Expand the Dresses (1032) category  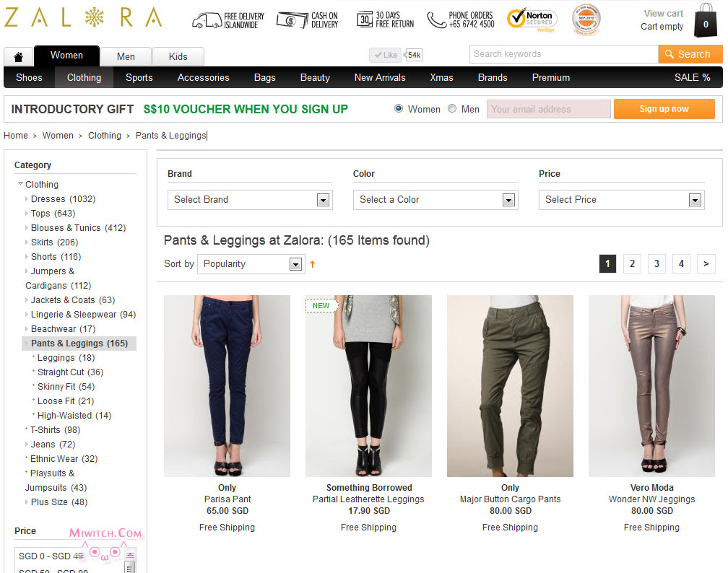27,199
